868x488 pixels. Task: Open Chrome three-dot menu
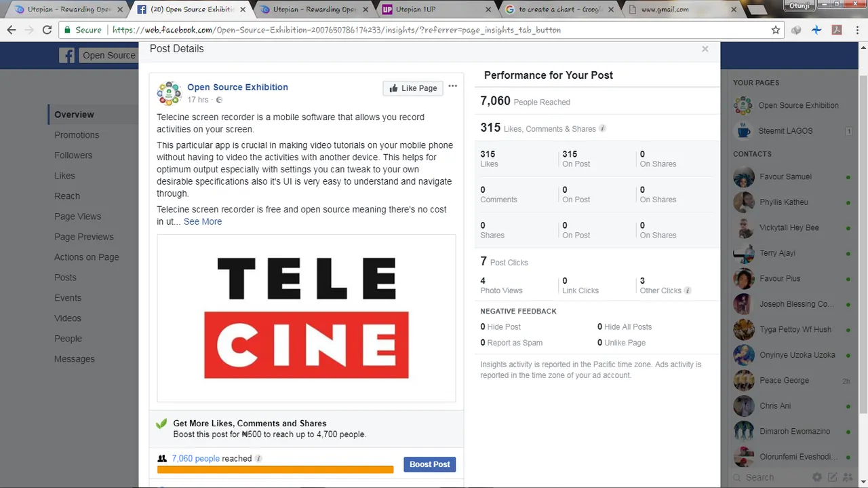click(x=856, y=30)
